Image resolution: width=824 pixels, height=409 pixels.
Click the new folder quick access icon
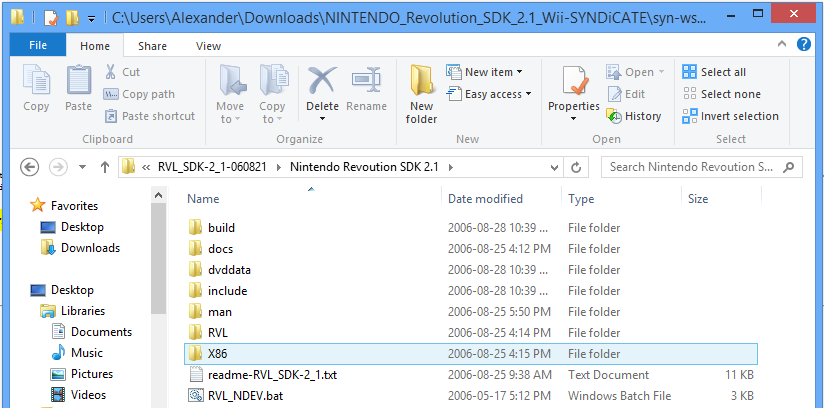point(72,18)
